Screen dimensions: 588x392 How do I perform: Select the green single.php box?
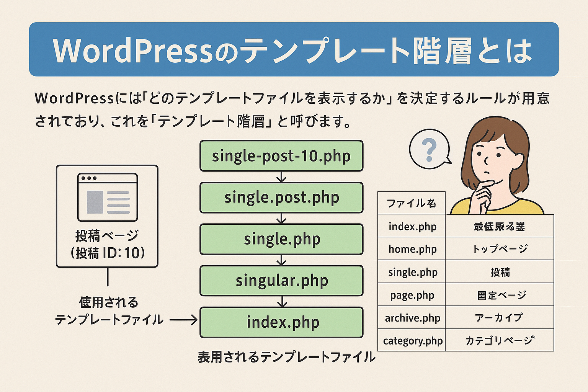click(281, 239)
